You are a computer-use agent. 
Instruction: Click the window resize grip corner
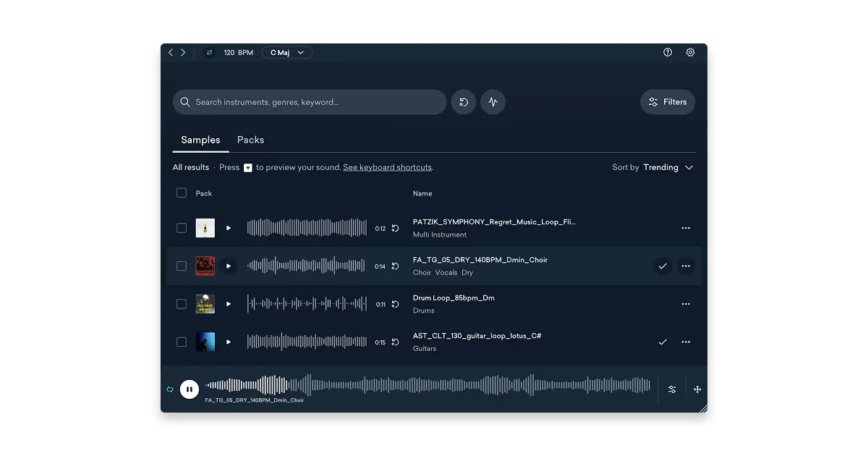[x=703, y=408]
